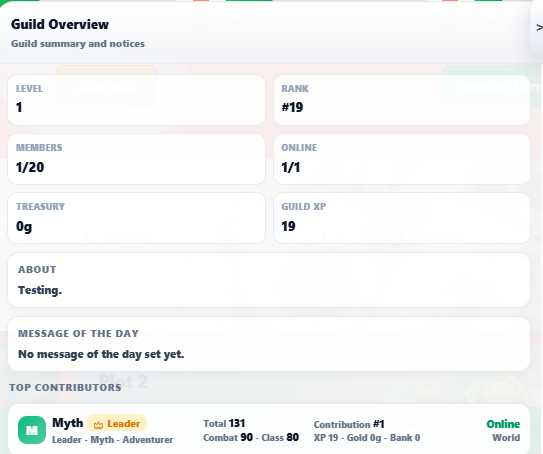
Task: Open the Message of the Day panel
Action: pyautogui.click(x=269, y=344)
